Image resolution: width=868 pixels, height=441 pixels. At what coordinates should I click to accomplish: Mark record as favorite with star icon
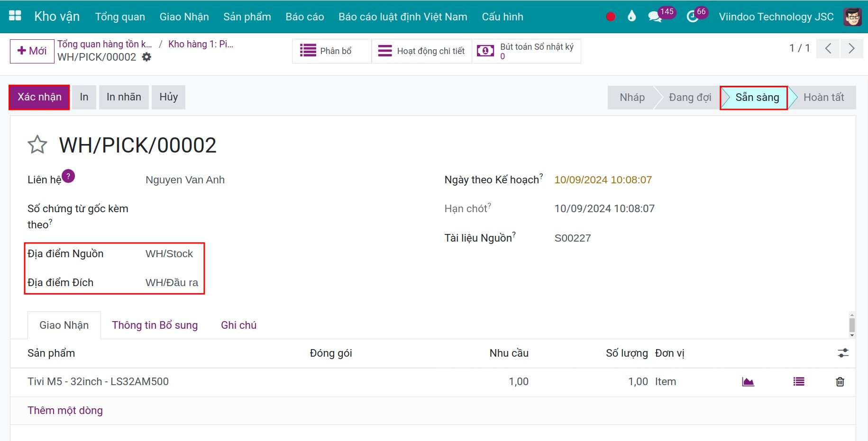click(x=37, y=144)
